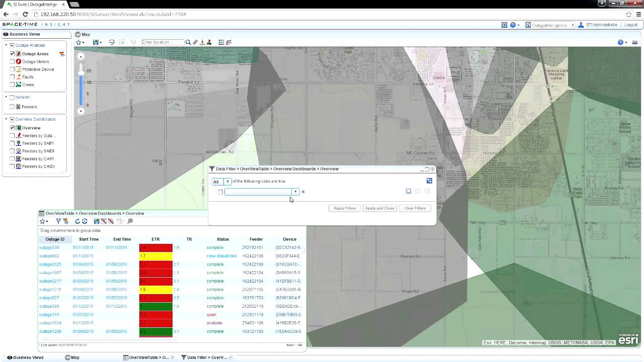Click the blue save filter icon in Data Filter

[x=429, y=181]
